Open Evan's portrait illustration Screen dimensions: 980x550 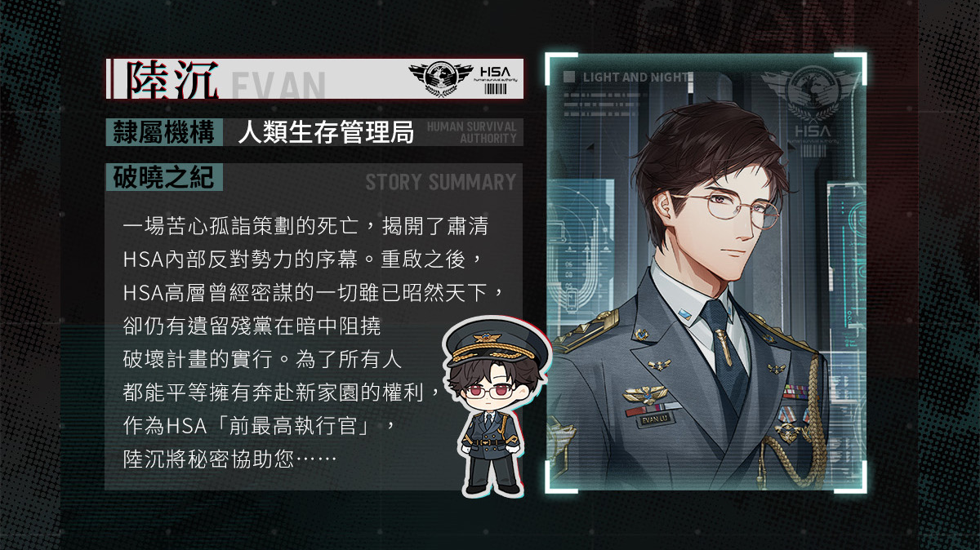706,272
